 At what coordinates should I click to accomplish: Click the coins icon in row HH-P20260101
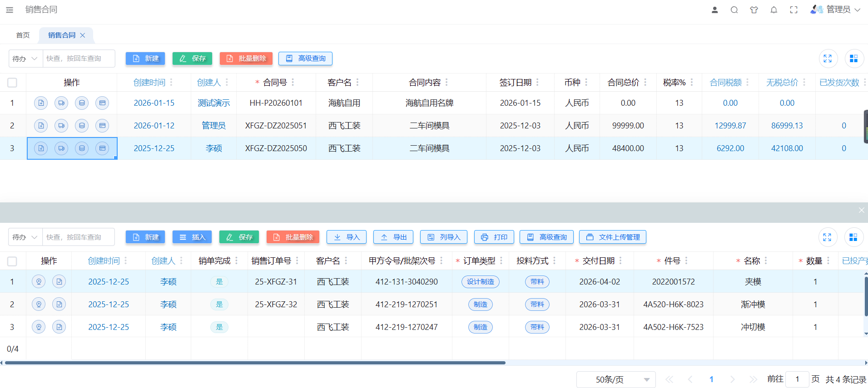[x=82, y=103]
